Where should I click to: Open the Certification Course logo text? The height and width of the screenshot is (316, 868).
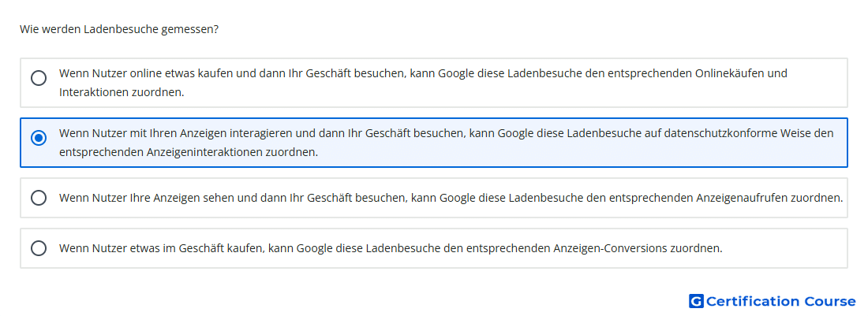780,301
